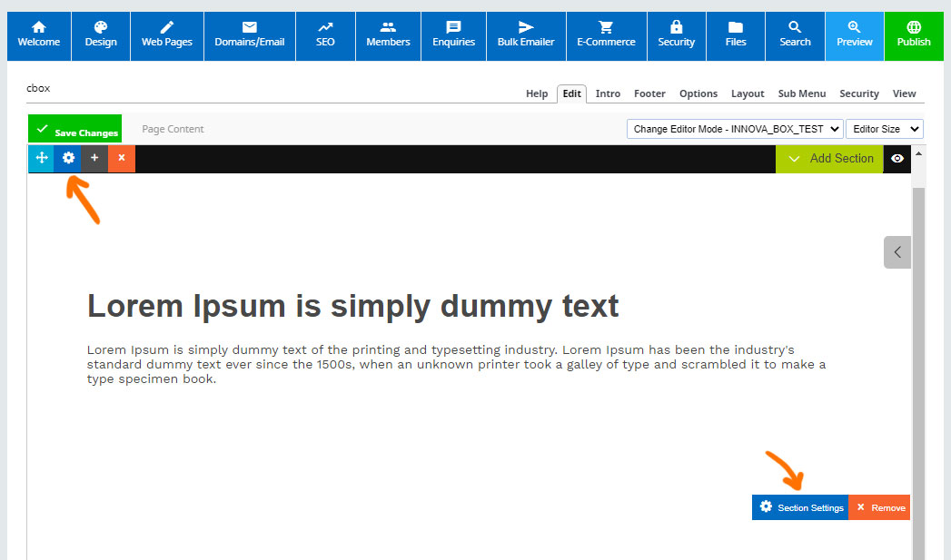Open the Editor Size dropdown
The height and width of the screenshot is (560, 951).
[x=884, y=129]
